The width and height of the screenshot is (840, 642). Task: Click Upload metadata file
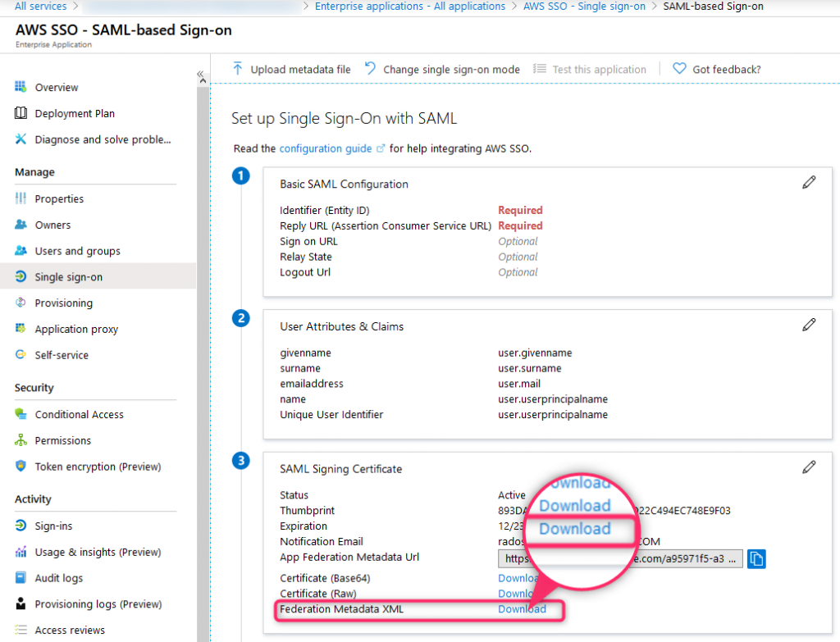click(x=292, y=69)
